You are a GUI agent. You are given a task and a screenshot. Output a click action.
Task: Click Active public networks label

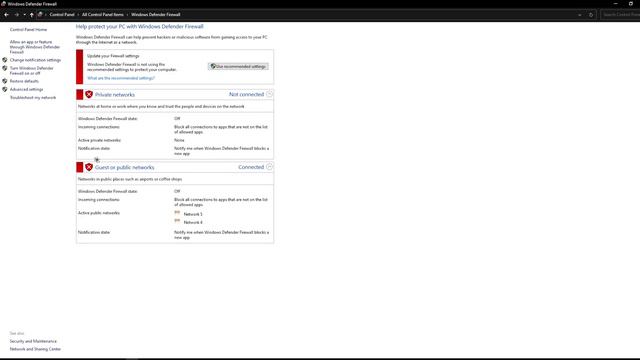click(x=99, y=213)
